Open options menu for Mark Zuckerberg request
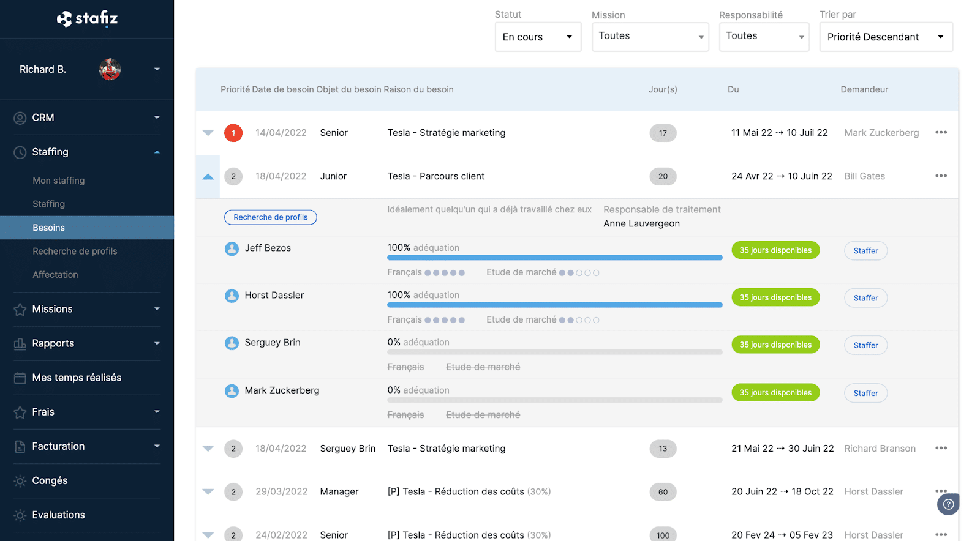 point(941,132)
